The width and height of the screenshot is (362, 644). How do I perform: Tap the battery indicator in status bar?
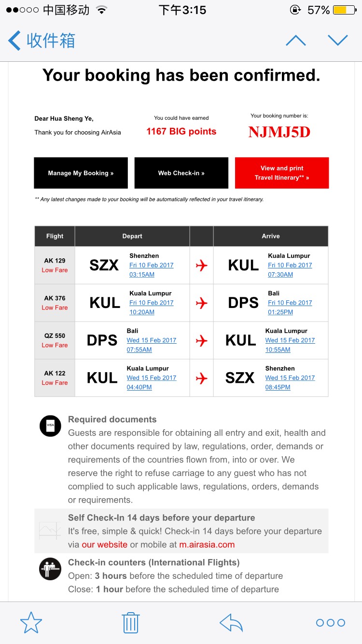pyautogui.click(x=344, y=10)
